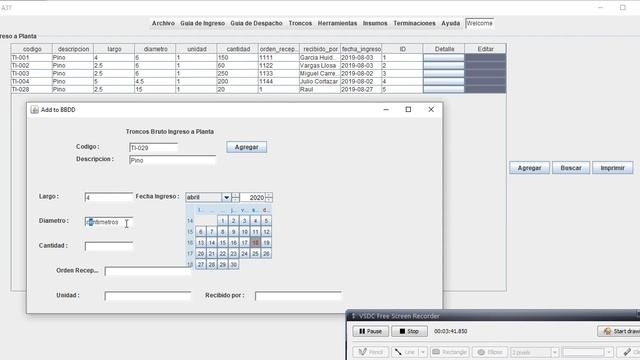Open the Terminaciones menu
Screen dimensions: 640x360
click(x=414, y=23)
